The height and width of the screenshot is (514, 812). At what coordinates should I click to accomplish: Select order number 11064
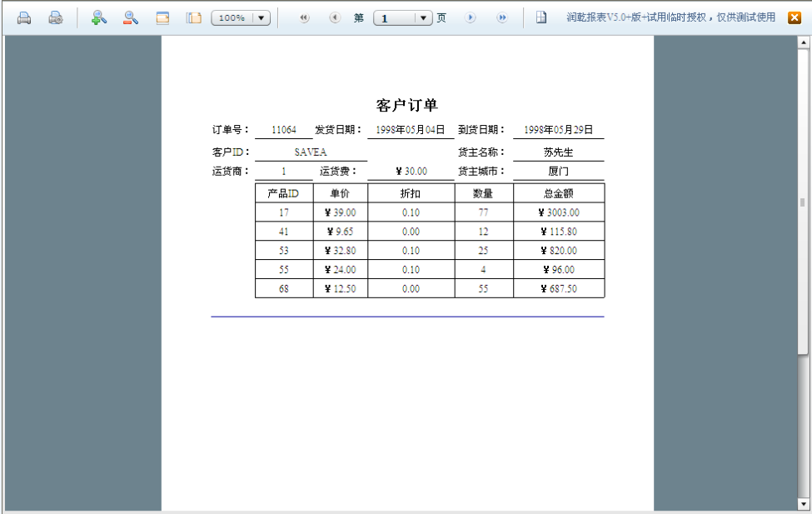tap(284, 129)
